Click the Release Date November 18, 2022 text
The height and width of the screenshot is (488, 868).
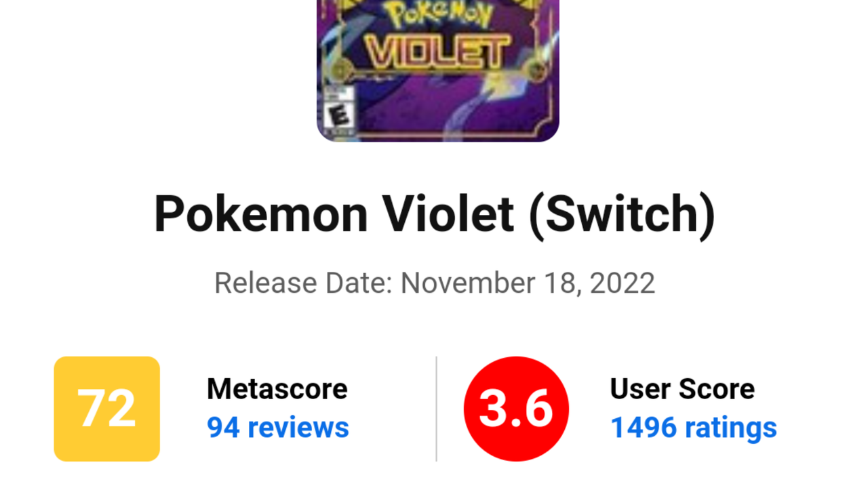pos(435,283)
